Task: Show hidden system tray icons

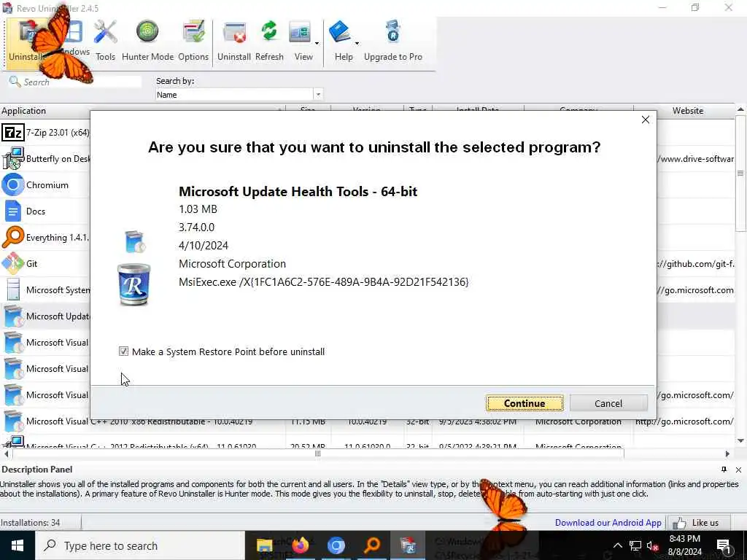Action: [x=617, y=545]
